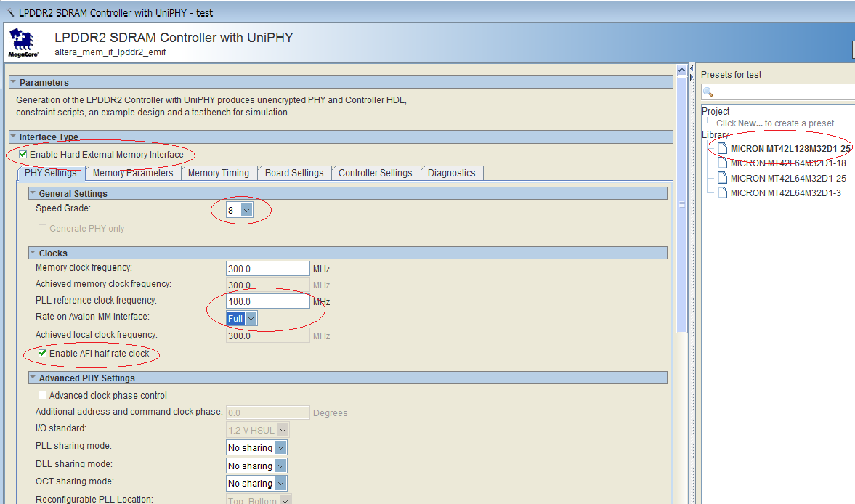Select the MICRON MT42L128M32D1-25 preset file icon
855x504 pixels.
723,148
